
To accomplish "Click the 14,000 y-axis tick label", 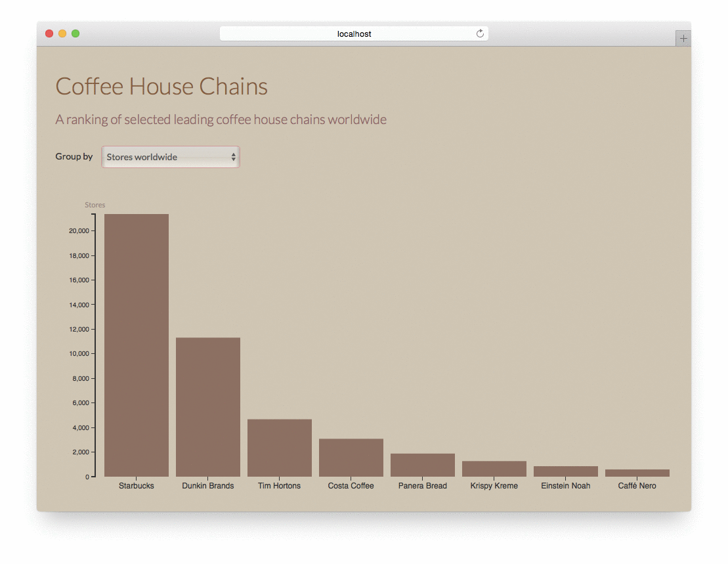I will [x=79, y=305].
